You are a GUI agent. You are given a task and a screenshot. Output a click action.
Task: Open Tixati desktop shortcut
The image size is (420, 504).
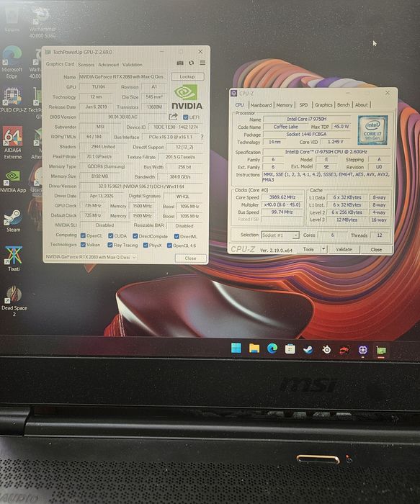pyautogui.click(x=14, y=258)
